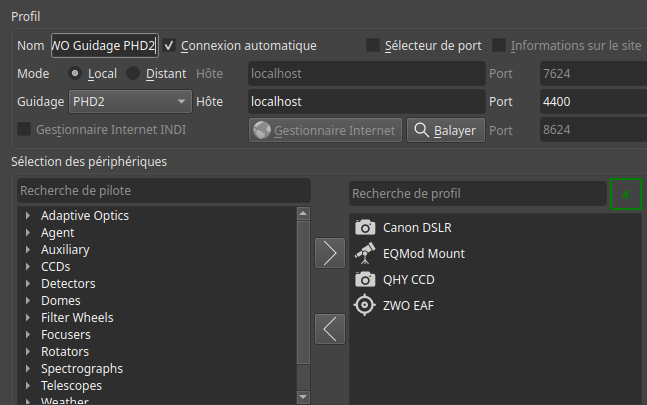Click the QHY CCD camera icon

pos(366,280)
